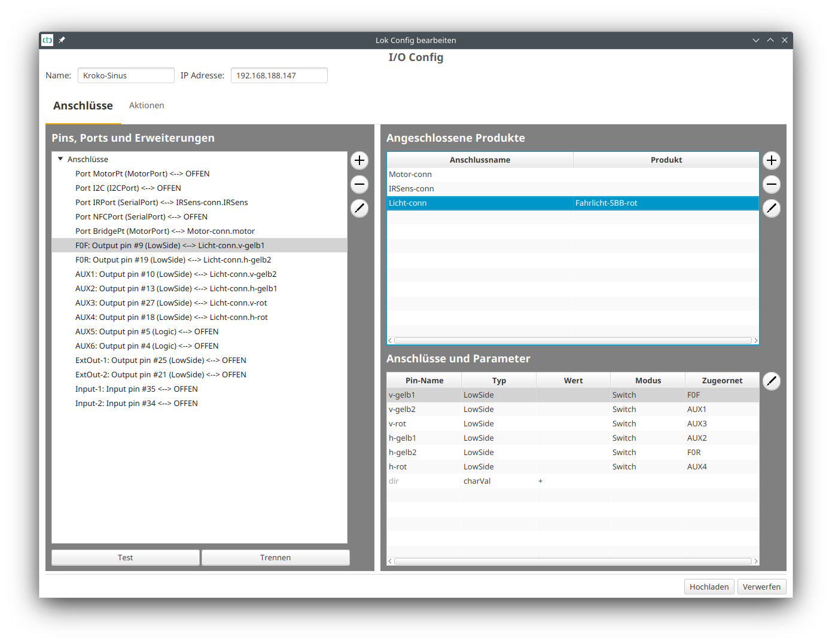The image size is (832, 644).
Task: Edit parameters in Anschlüsse und Parameter
Action: pos(771,381)
